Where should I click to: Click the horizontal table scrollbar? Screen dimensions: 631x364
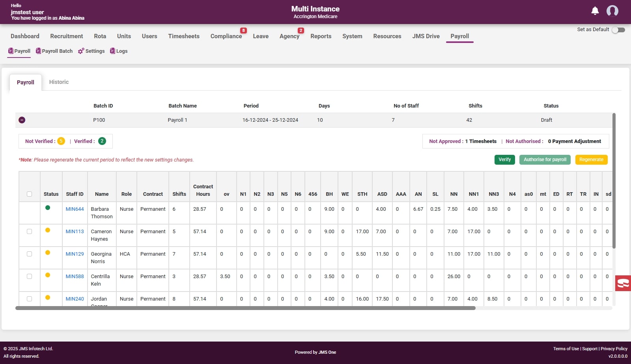click(245, 308)
